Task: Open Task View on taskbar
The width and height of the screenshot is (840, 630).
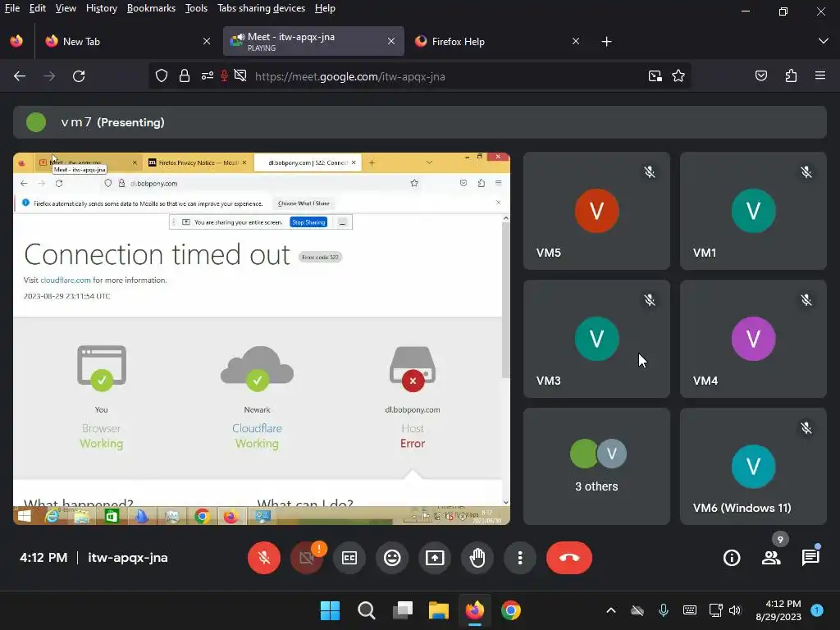Action: [x=402, y=610]
